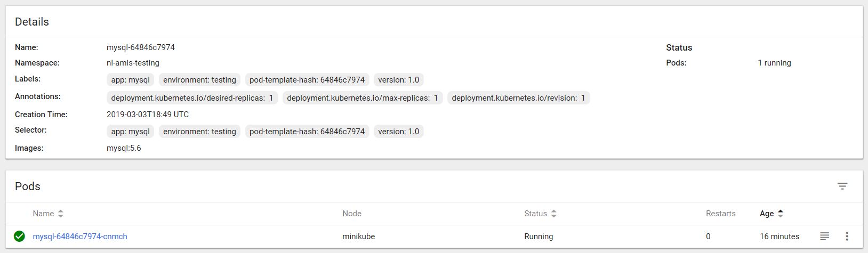View logs for the mysql-64846c7974-cnmch pod
This screenshot has width=868, height=253.
click(824, 236)
